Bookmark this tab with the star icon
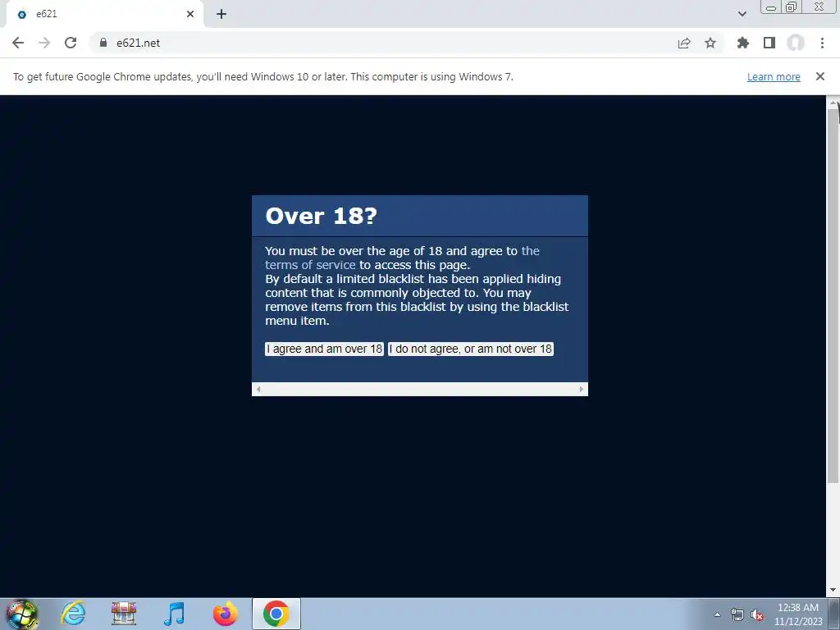Viewport: 840px width, 630px height. 710,43
